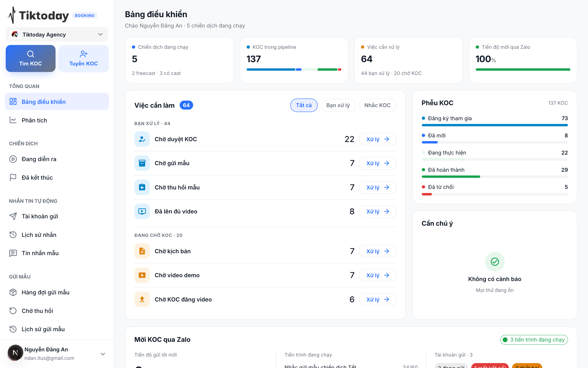This screenshot has width=588, height=368.
Task: Click Xử lý for Đã lên đủ video
Action: pos(378,211)
